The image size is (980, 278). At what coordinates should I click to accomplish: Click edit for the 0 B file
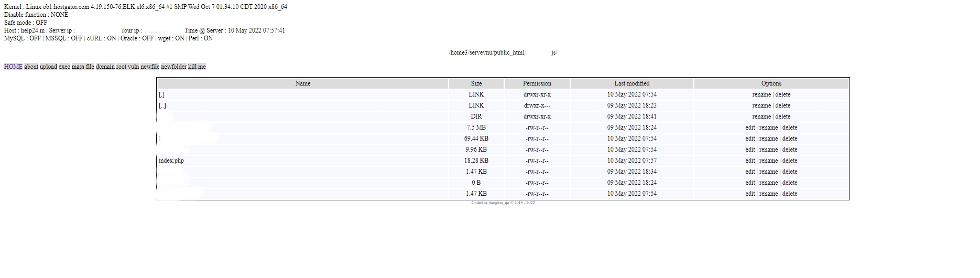pyautogui.click(x=750, y=183)
